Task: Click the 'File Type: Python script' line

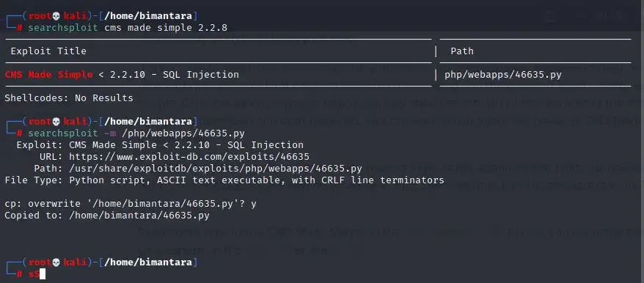Action: 224,180
